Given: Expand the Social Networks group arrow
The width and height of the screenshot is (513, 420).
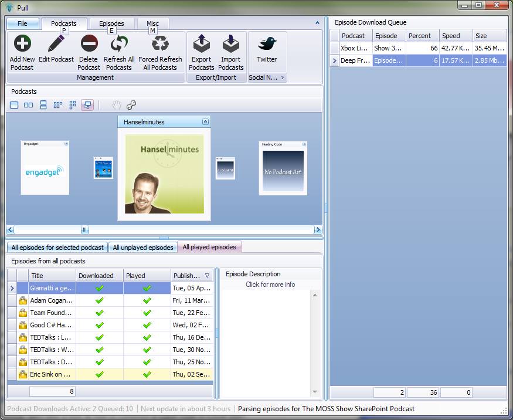Looking at the screenshot, I should tap(282, 77).
